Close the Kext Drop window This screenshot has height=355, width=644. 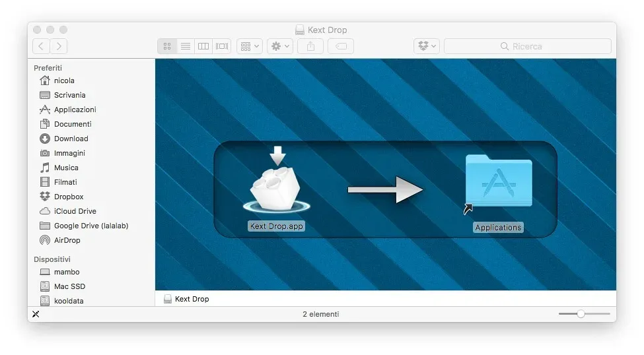pos(37,30)
